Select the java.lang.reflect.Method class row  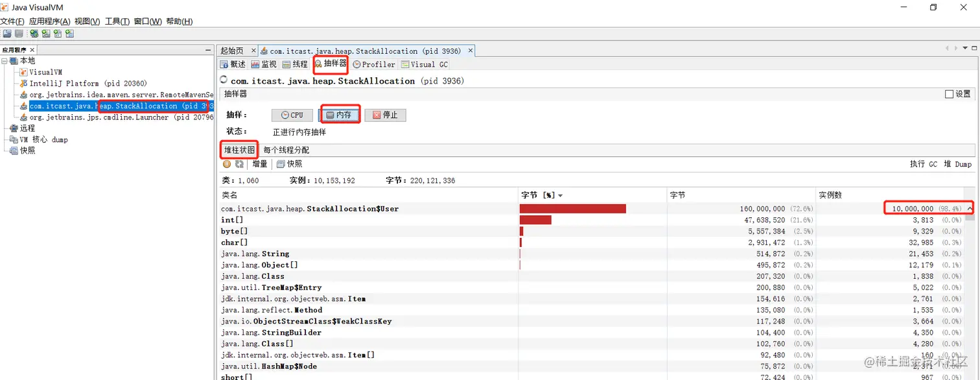[592, 310]
